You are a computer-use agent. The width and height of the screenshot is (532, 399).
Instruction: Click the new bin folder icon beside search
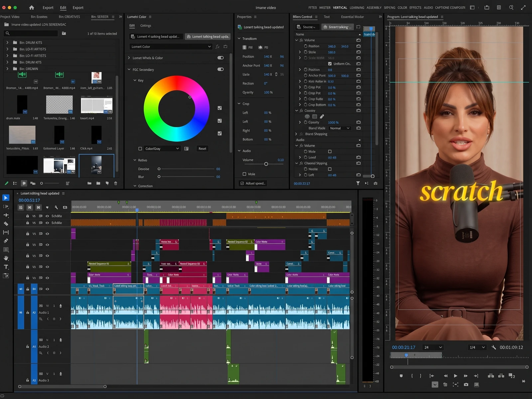64,33
